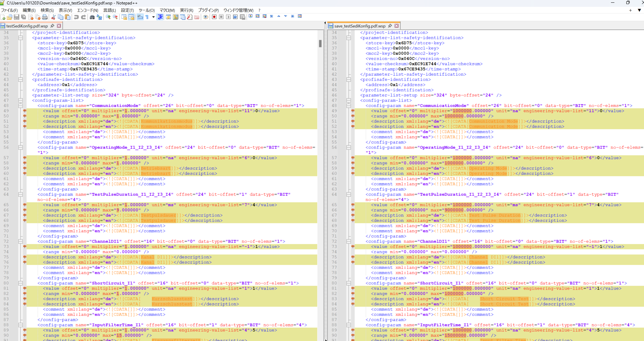This screenshot has height=341, width=644.
Task: Open the tab list dropdown arrow at top right
Action: 639,10
